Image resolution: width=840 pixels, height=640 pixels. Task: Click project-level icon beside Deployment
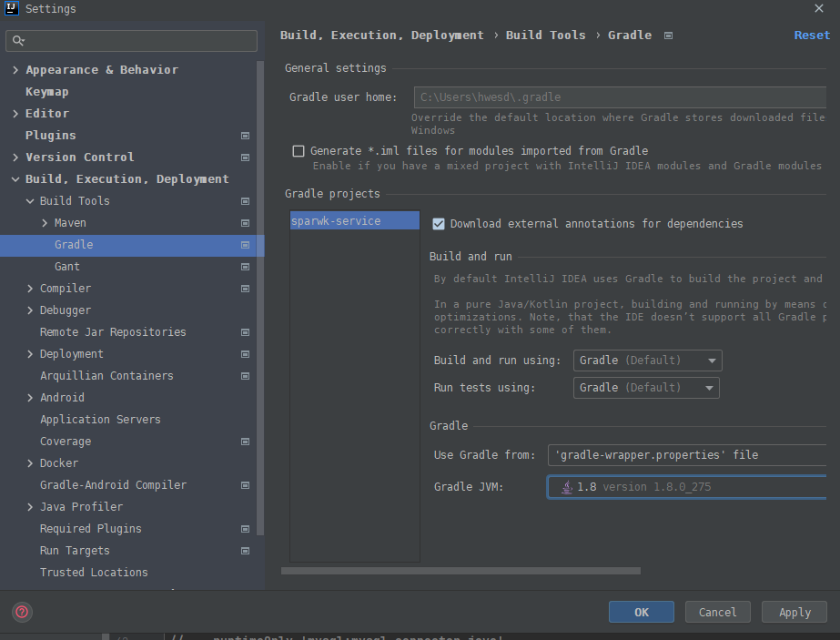pyautogui.click(x=246, y=354)
